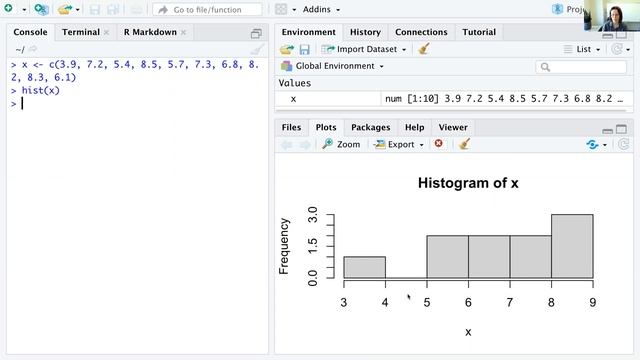Open the Export plot dropdown

(399, 144)
